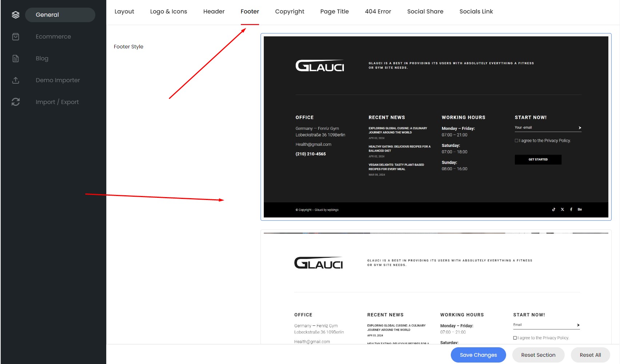This screenshot has height=364, width=620.
Task: Click the Reset All button
Action: pyautogui.click(x=590, y=355)
